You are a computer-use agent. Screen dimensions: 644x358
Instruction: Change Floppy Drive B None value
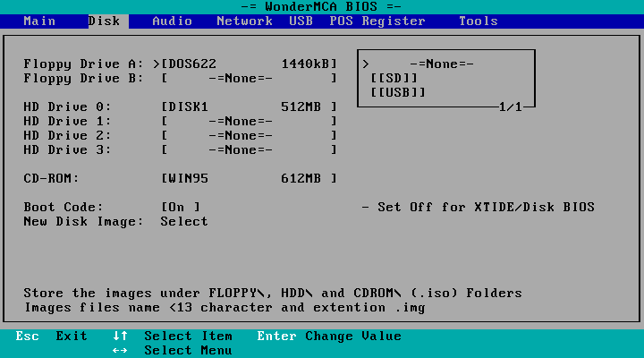[249, 79]
